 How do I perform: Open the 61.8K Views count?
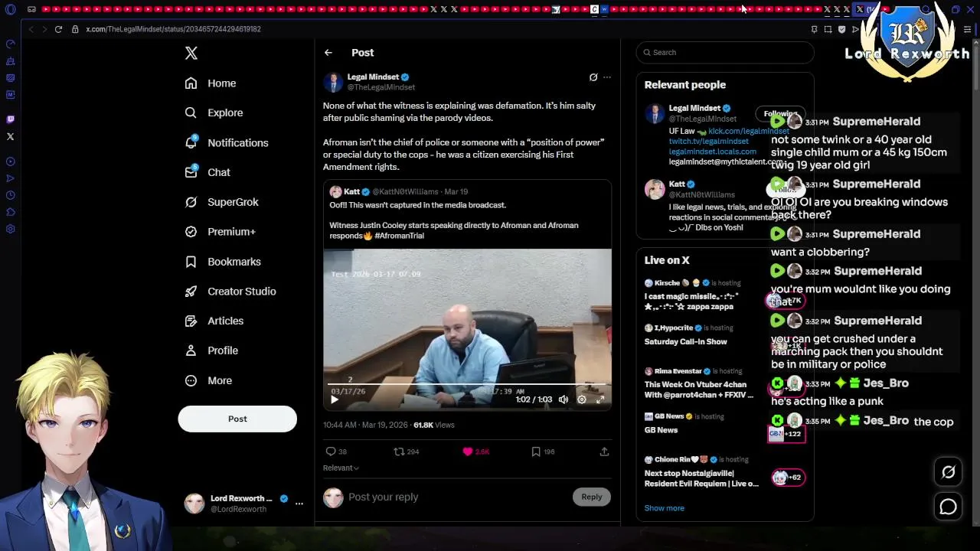[x=434, y=425]
